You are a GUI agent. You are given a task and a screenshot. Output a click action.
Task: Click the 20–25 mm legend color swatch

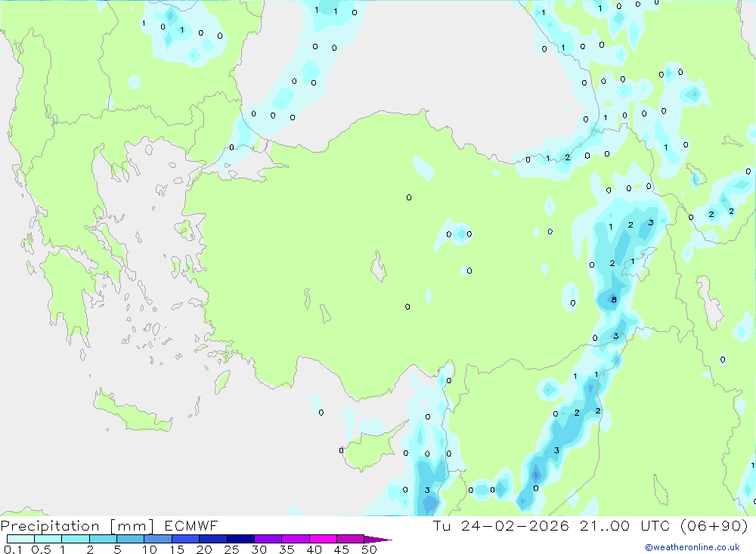click(x=212, y=539)
